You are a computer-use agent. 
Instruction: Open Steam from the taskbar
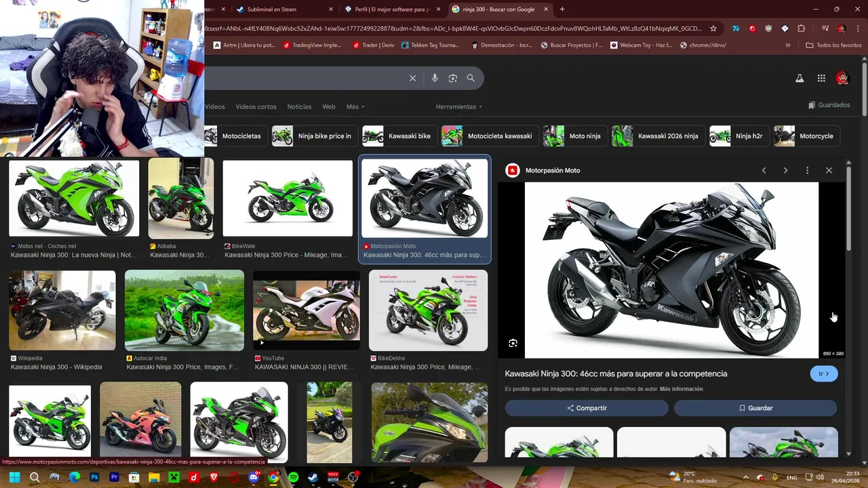click(x=313, y=477)
